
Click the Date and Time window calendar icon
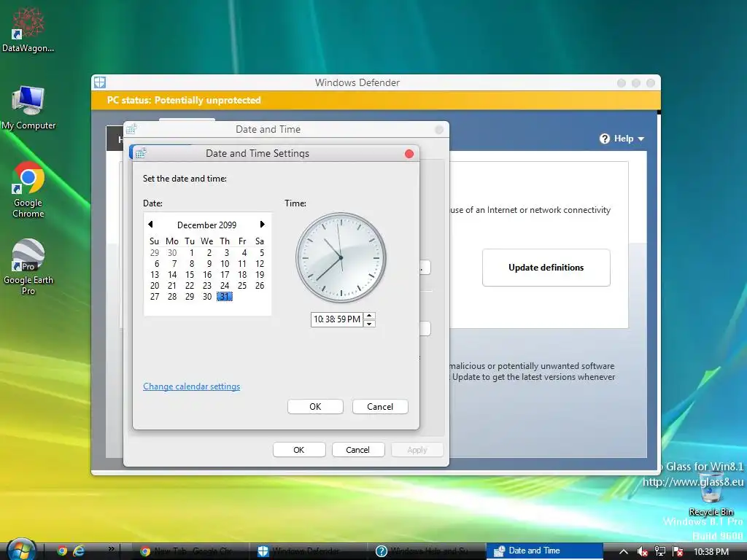tap(132, 129)
